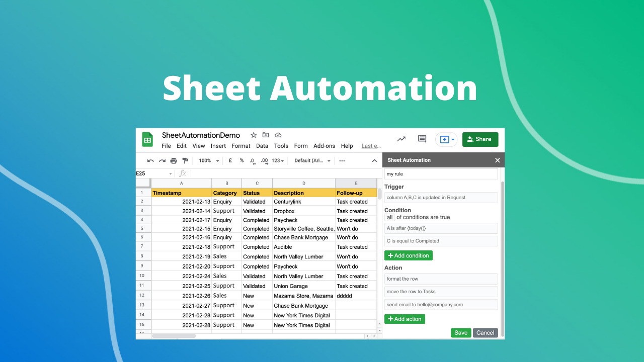Open the 100% zoom dropdown

[209, 161]
